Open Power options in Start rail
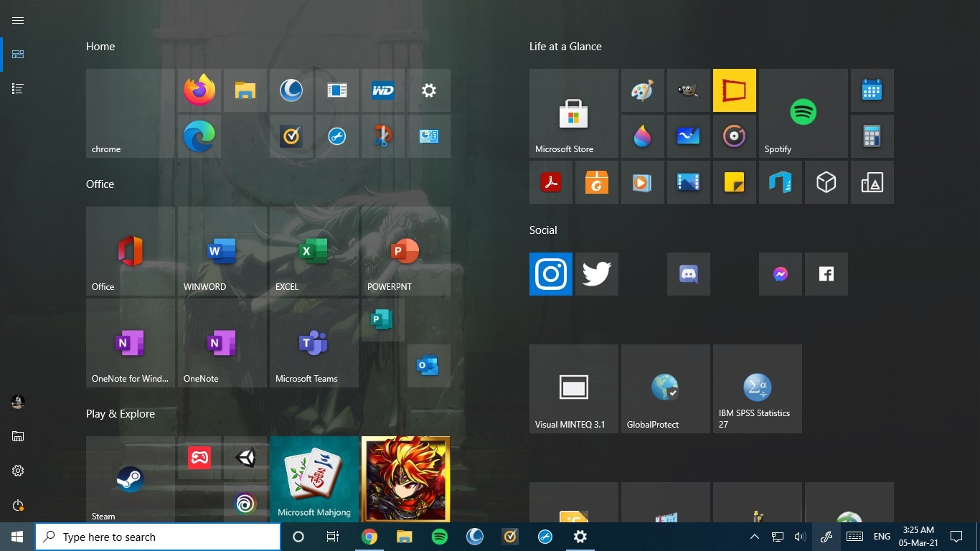This screenshot has width=980, height=551. click(18, 505)
